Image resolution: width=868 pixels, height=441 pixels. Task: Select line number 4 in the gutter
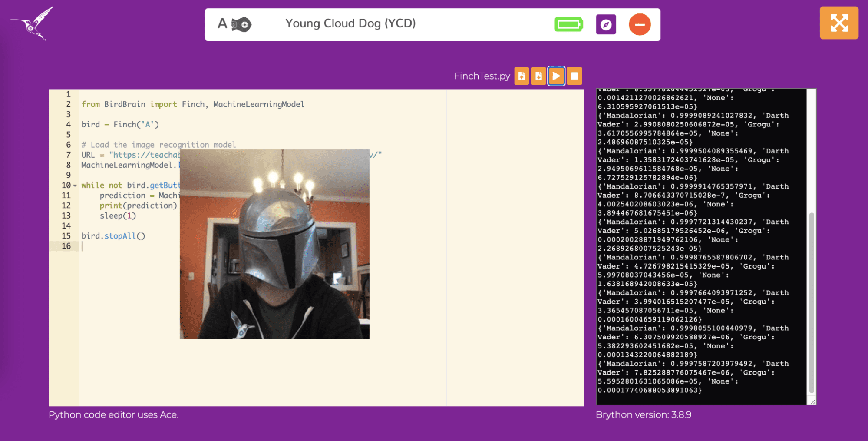[68, 125]
